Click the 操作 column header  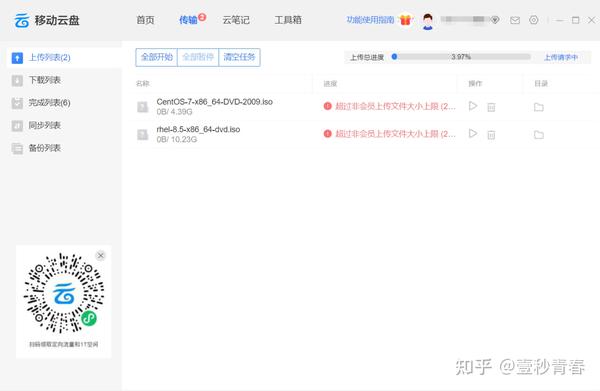coord(475,83)
